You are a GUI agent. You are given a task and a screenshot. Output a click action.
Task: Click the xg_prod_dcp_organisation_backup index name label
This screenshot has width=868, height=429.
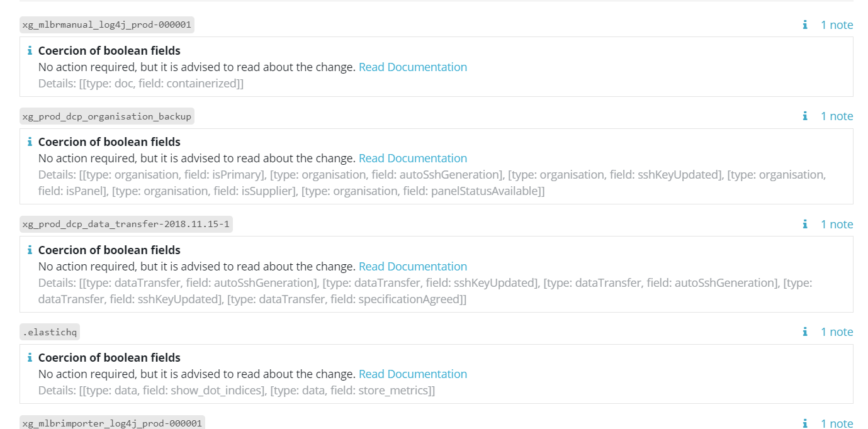coord(106,116)
